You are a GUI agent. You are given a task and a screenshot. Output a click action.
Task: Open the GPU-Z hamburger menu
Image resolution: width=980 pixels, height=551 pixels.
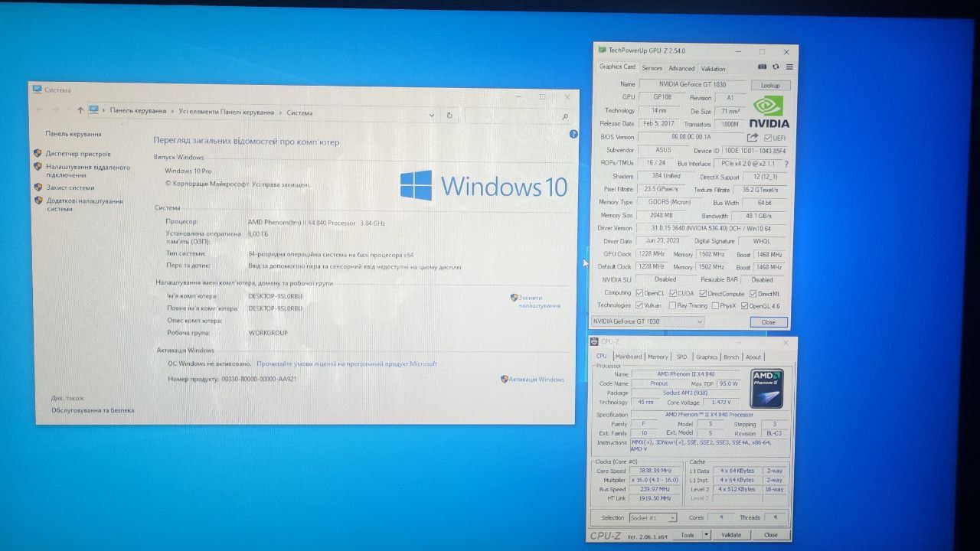789,67
